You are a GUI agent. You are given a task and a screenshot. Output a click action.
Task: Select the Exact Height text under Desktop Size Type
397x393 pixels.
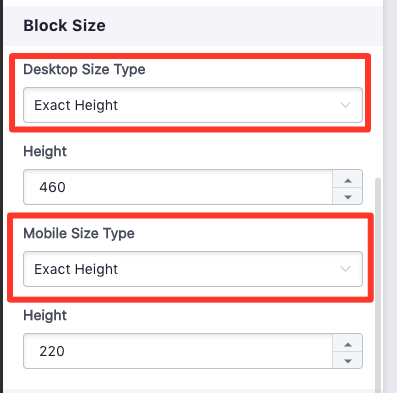click(x=76, y=105)
